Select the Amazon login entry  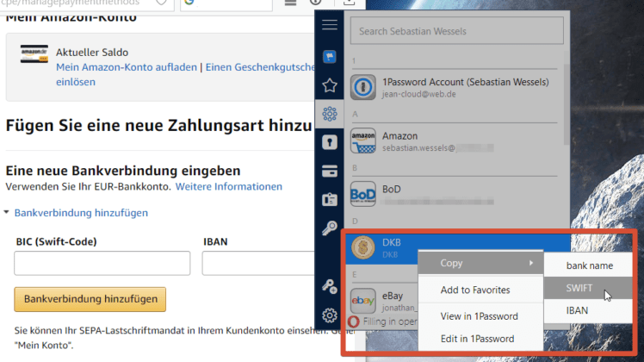(x=454, y=140)
